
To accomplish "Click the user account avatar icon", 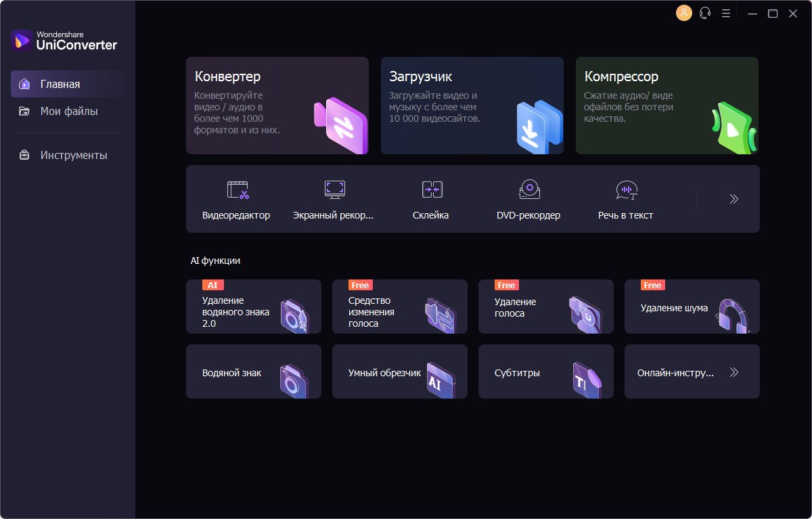I will pos(684,13).
